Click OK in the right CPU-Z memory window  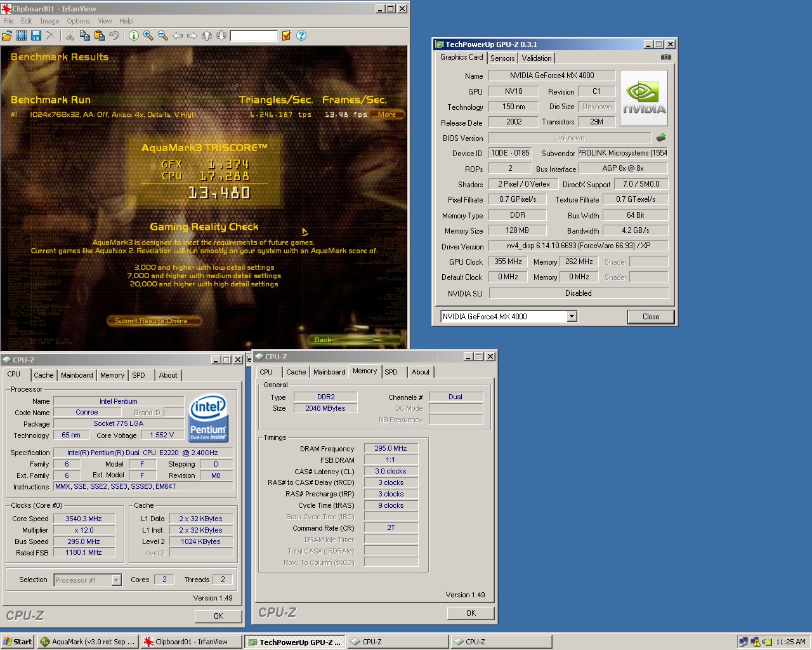tap(471, 613)
